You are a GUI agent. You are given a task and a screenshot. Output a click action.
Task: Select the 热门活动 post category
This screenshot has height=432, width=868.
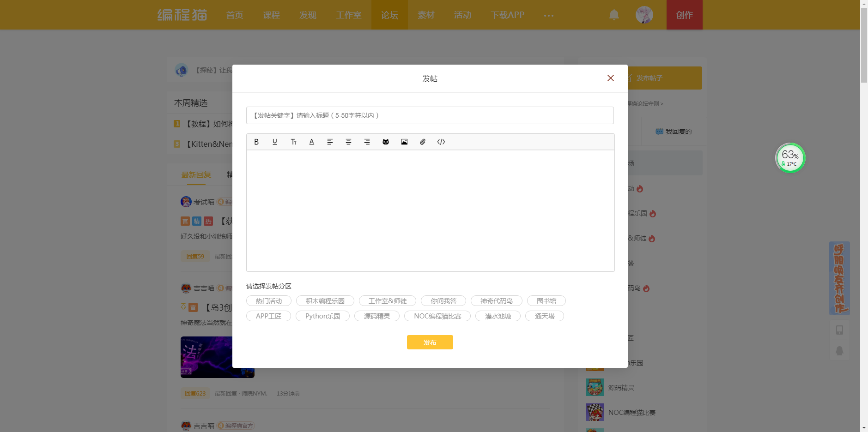click(x=269, y=301)
